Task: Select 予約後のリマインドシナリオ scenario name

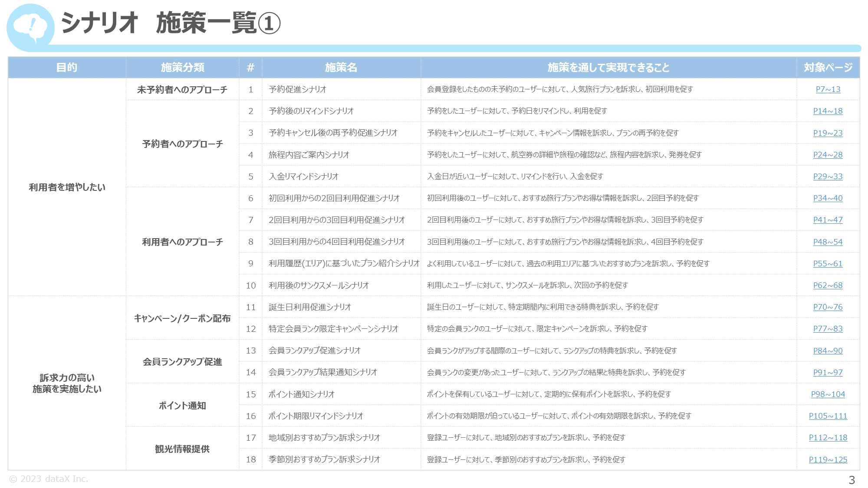Action: (311, 111)
